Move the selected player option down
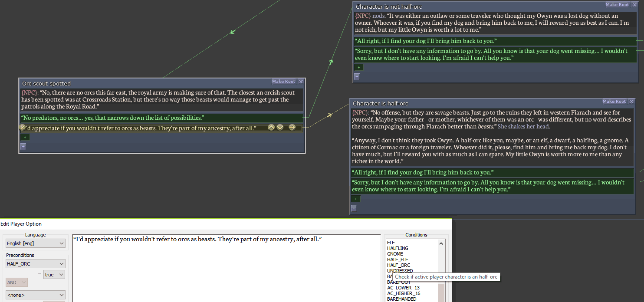Screen dimensions: 644x302 click(x=280, y=128)
